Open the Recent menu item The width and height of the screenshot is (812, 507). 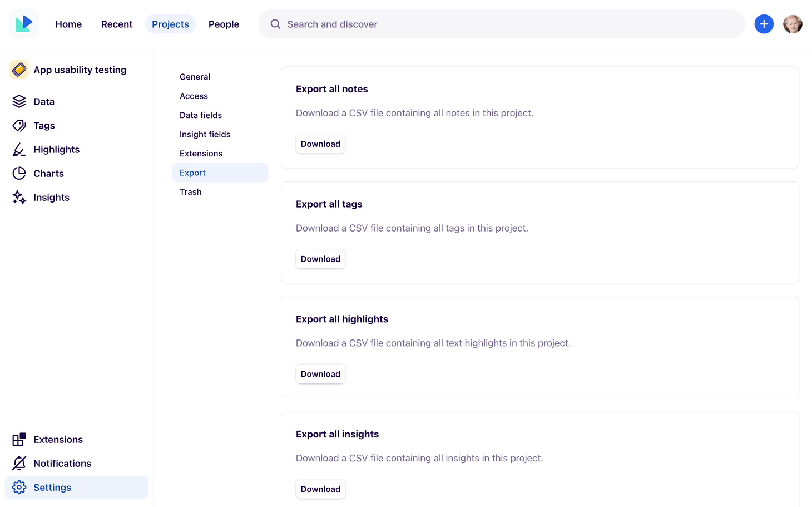pos(116,24)
